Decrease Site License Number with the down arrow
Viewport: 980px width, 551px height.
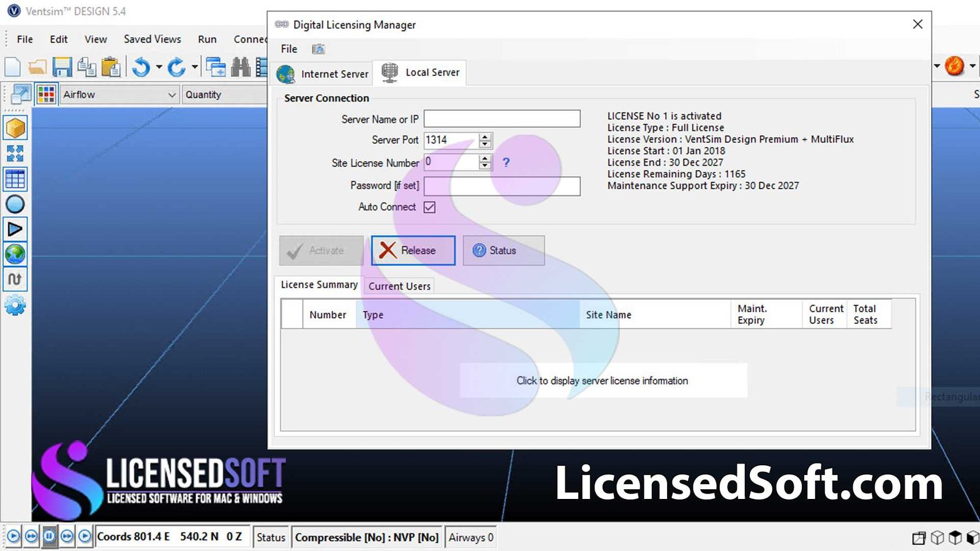coord(485,166)
